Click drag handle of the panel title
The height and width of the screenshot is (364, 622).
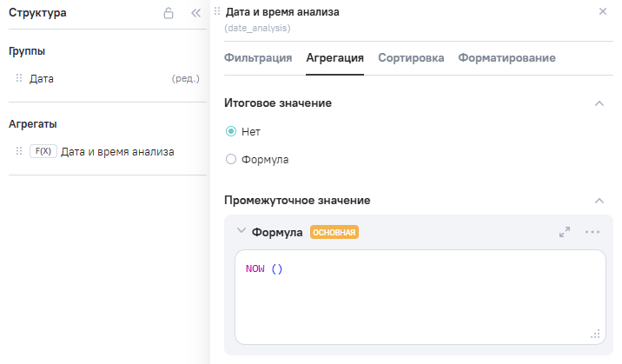[x=217, y=12]
